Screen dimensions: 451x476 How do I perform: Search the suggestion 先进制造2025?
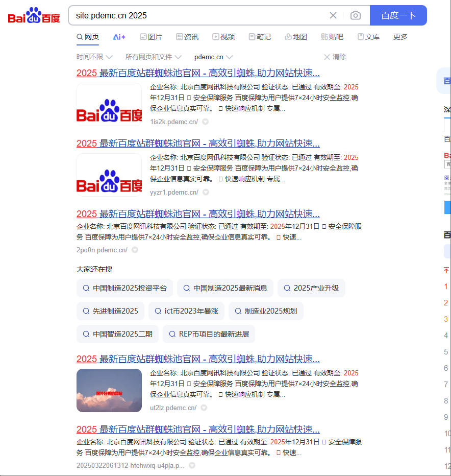tap(110, 311)
